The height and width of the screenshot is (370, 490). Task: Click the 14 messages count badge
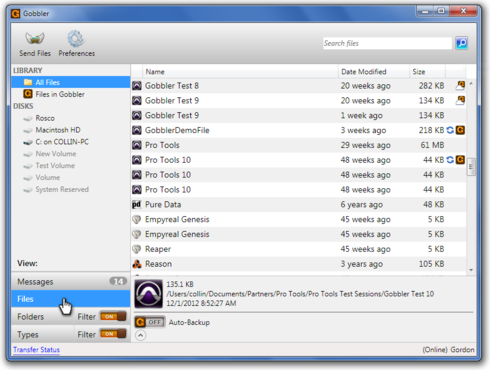tap(118, 281)
